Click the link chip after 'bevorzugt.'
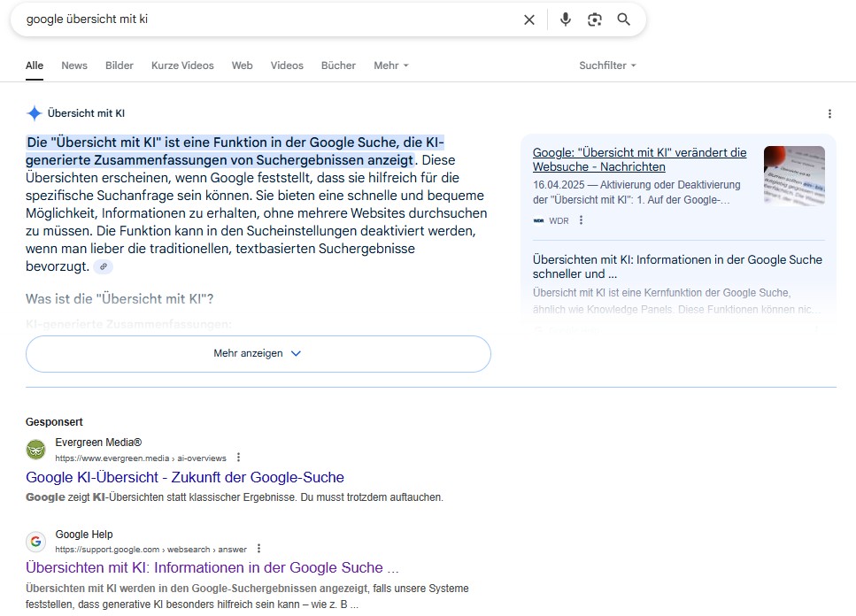This screenshot has width=856, height=616. tap(104, 266)
